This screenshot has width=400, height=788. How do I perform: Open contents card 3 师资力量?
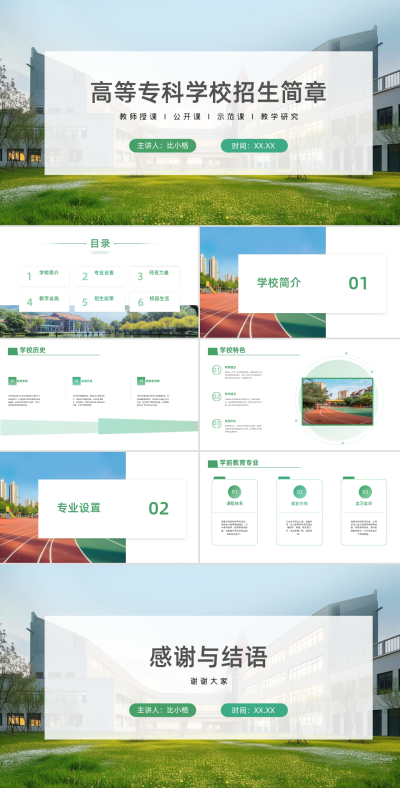[x=155, y=276]
